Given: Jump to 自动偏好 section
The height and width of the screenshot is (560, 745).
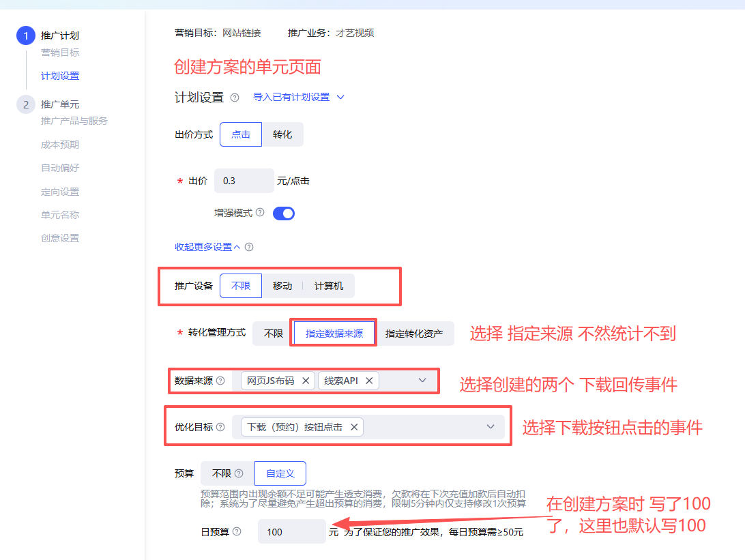Looking at the screenshot, I should coord(60,168).
